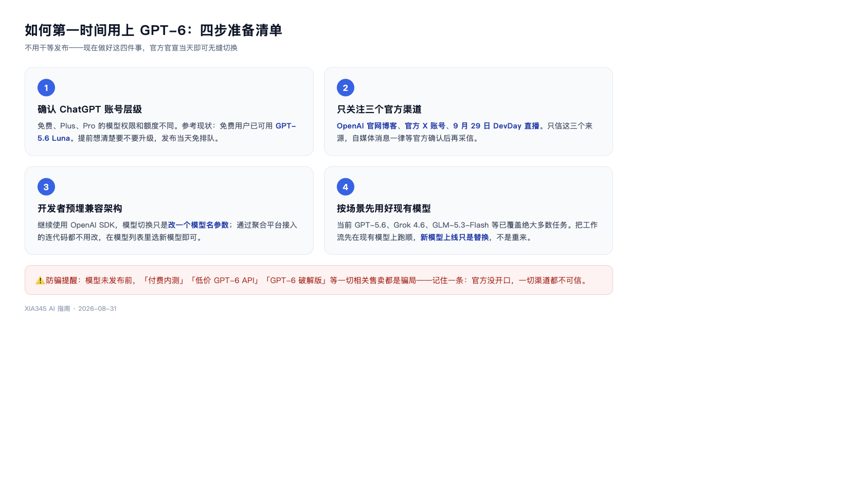849x504 pixels.
Task: Click text 在模型列表里选新模型即可
Action: point(154,237)
